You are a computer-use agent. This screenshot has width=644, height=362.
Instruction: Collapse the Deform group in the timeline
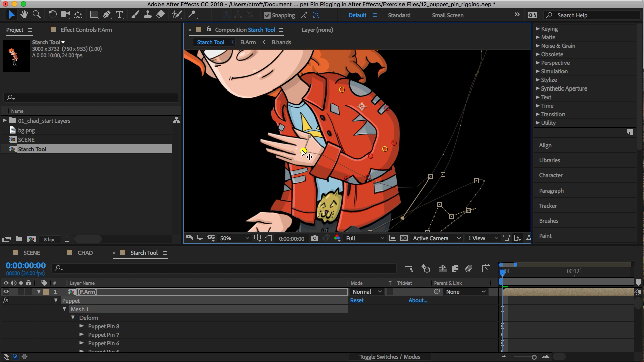click(72, 317)
